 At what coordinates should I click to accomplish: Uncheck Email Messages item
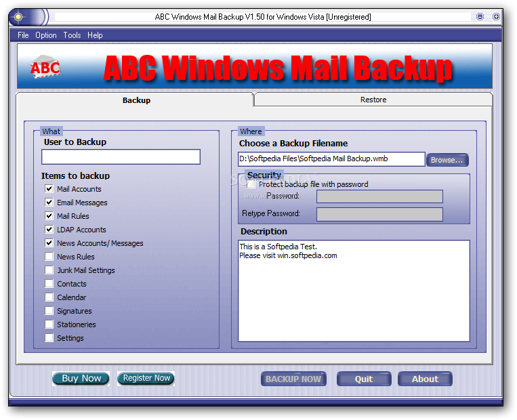click(x=49, y=202)
